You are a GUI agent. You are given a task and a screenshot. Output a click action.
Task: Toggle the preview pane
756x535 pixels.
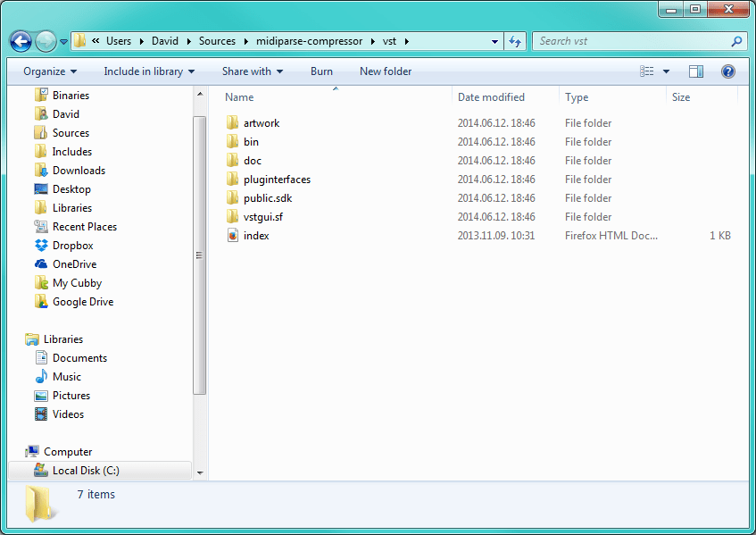pos(695,71)
